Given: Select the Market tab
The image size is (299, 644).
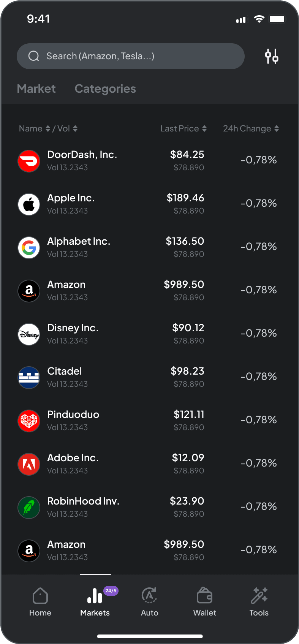Looking at the screenshot, I should (36, 89).
